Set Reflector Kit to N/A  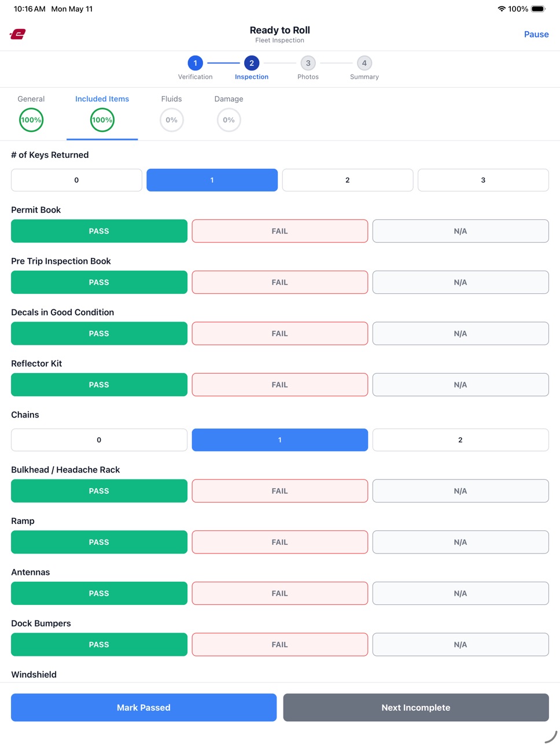click(x=460, y=385)
